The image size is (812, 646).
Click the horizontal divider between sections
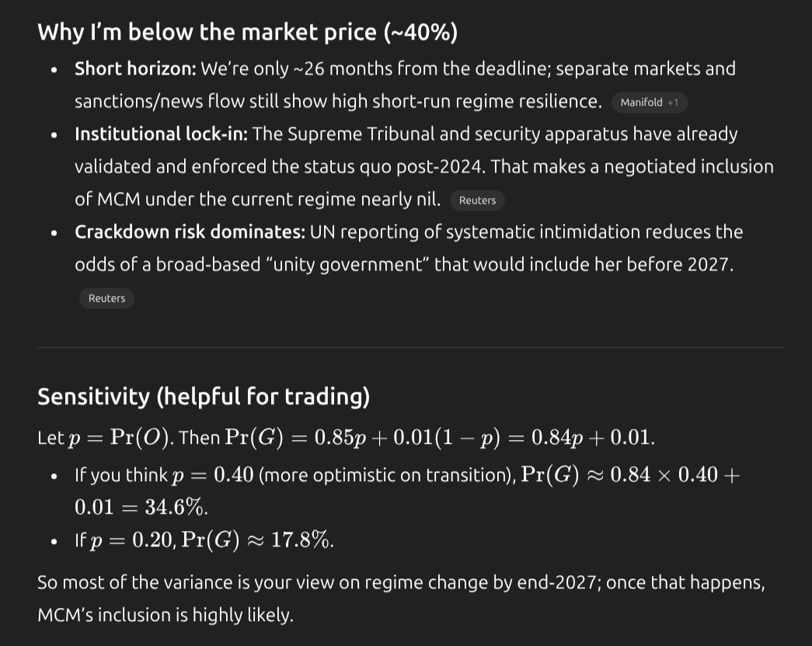pos(409,347)
